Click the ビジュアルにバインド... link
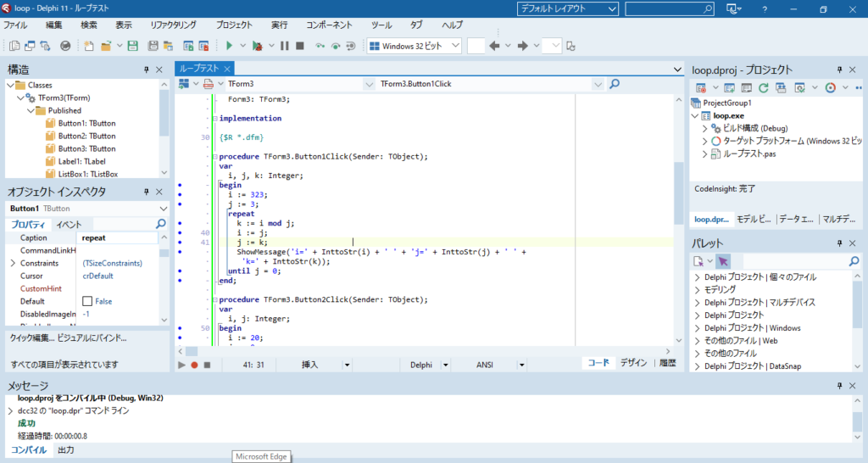 (92, 337)
